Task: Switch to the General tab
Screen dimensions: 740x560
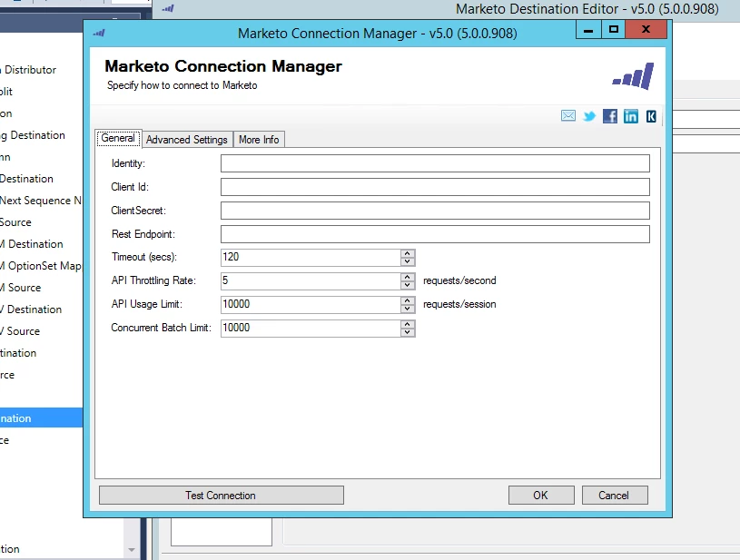Action: click(x=118, y=138)
